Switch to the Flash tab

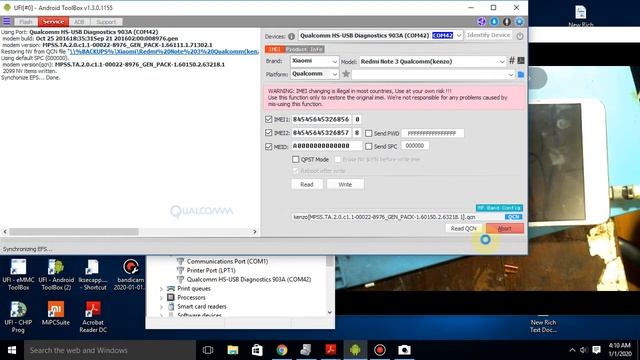pyautogui.click(x=26, y=22)
